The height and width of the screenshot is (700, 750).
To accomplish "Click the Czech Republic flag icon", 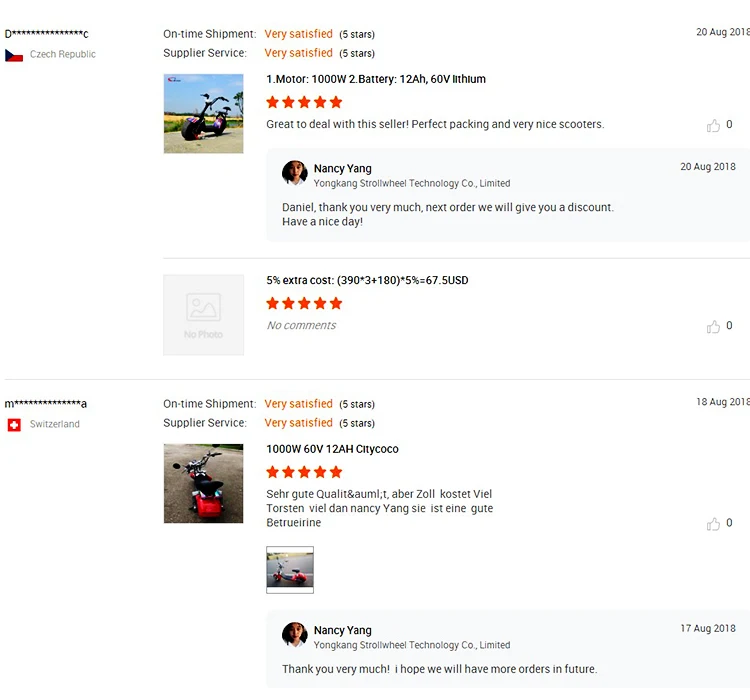I will (14, 55).
